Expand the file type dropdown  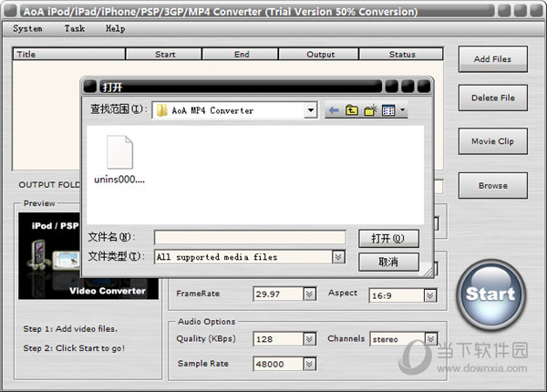[338, 257]
